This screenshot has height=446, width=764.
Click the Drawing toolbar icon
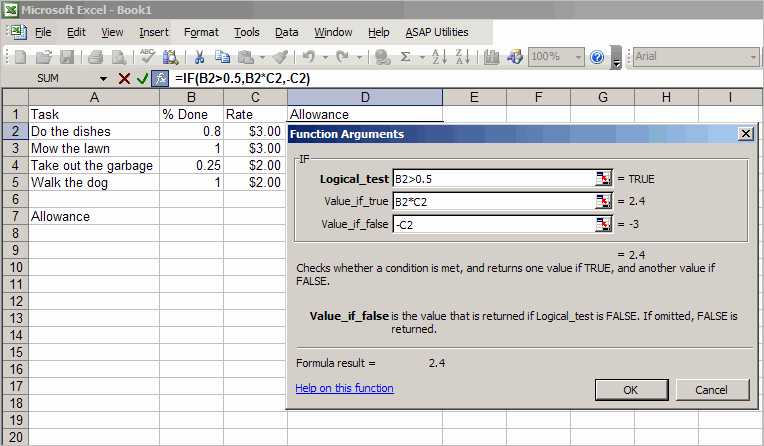click(515, 57)
